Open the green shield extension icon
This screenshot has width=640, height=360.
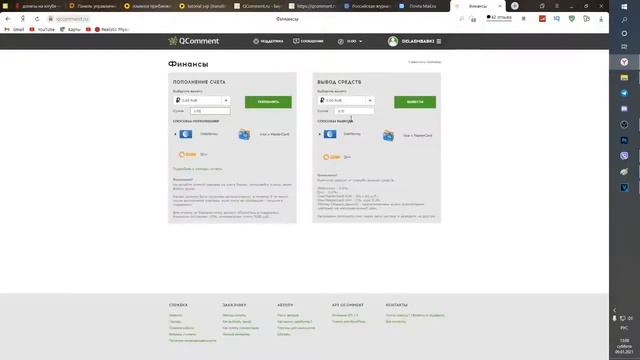[x=572, y=19]
